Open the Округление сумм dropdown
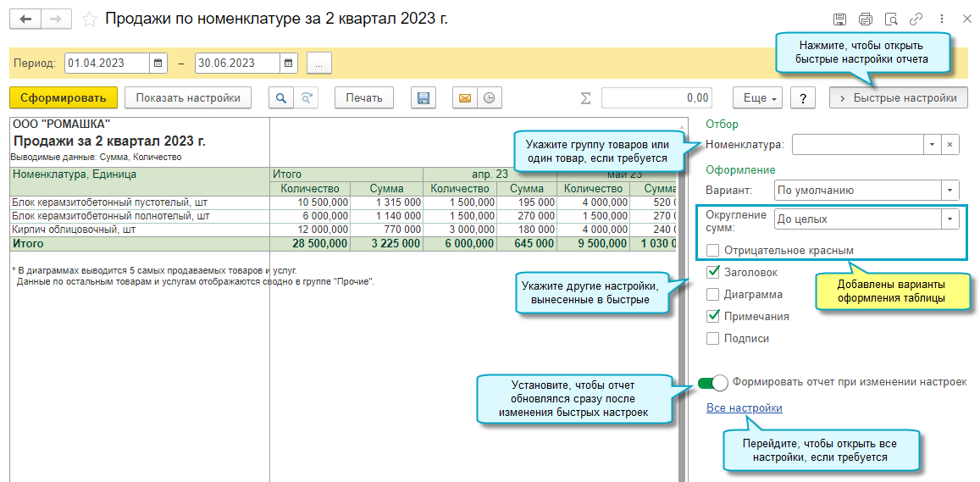 [x=950, y=219]
